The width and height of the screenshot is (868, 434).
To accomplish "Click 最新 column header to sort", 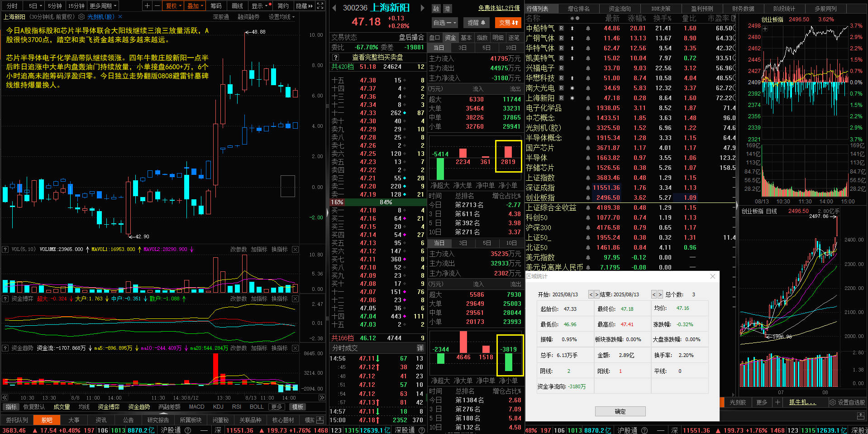I will (612, 18).
